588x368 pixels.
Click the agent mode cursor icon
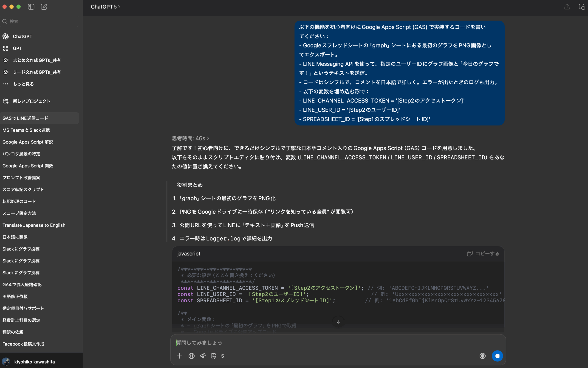tap(214, 356)
